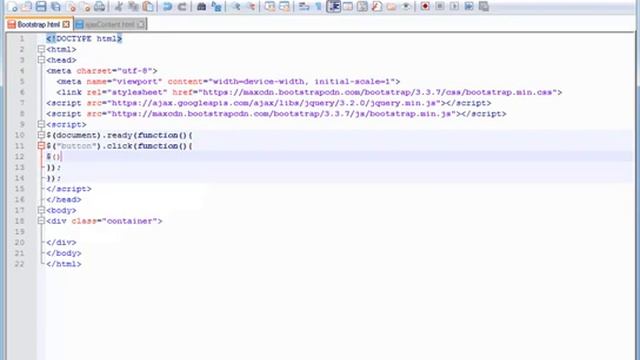Click the folder as workspace icon

(x=391, y=6)
